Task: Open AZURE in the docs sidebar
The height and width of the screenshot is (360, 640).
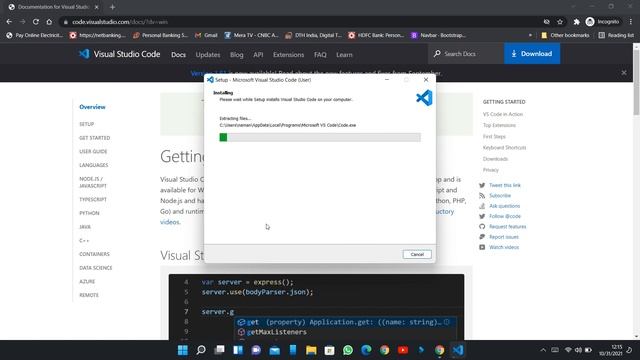Action: tap(87, 282)
